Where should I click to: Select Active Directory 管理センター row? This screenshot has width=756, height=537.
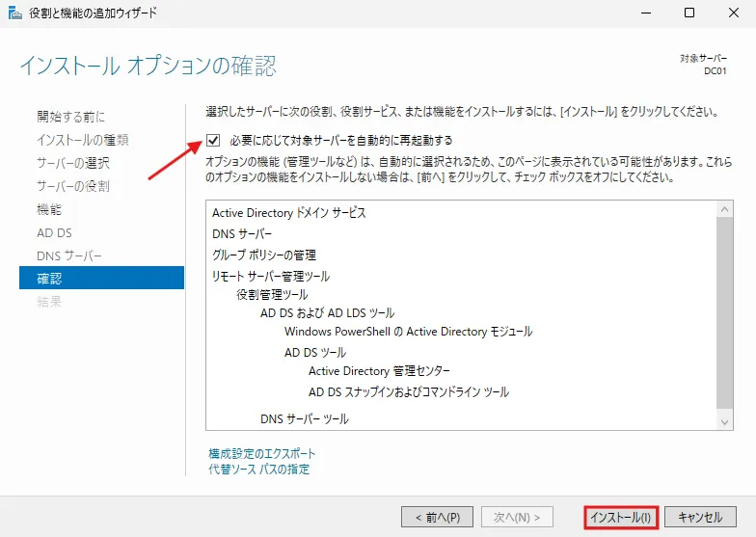click(380, 370)
